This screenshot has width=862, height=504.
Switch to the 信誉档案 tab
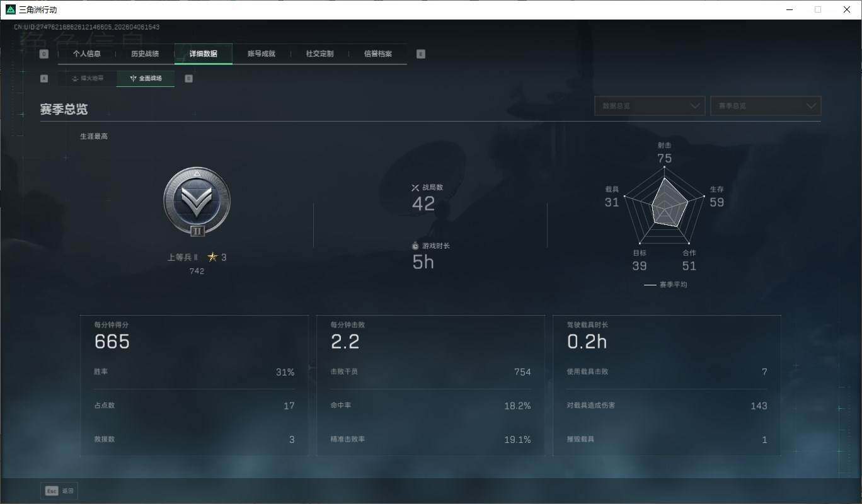[x=378, y=54]
